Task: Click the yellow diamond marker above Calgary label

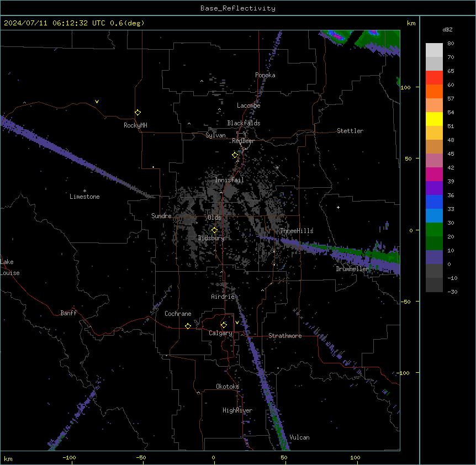Action: point(224,325)
